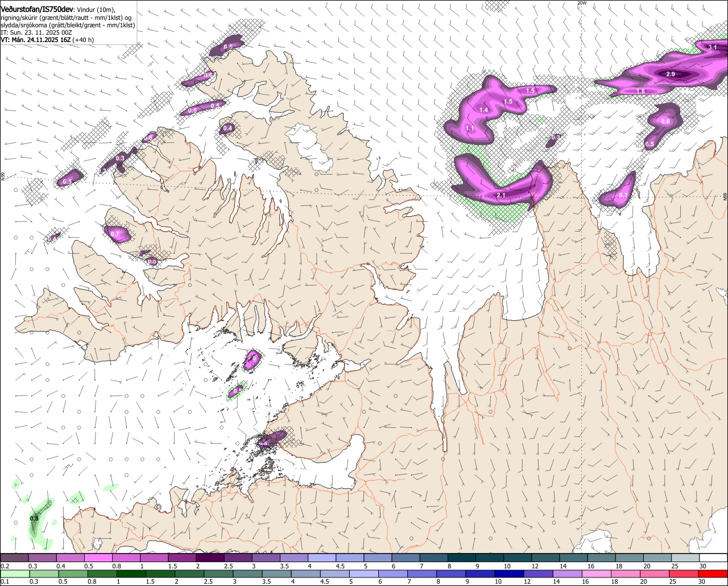This screenshot has width=728, height=586.
Task: Select lower legend swatch for 0.8–1
Action: click(x=102, y=573)
